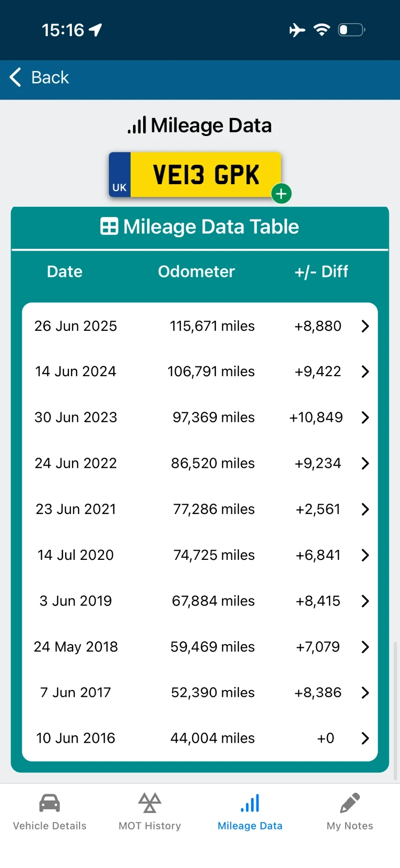Tap the Mileage Data Table grid icon
This screenshot has width=400, height=868.
[109, 226]
